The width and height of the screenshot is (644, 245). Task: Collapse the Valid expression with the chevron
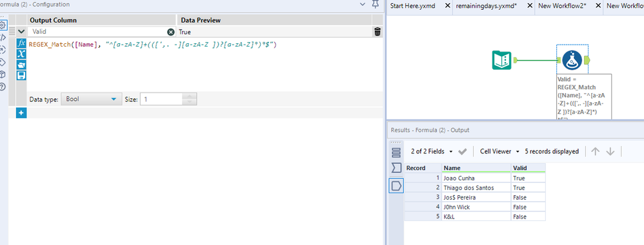pos(21,31)
